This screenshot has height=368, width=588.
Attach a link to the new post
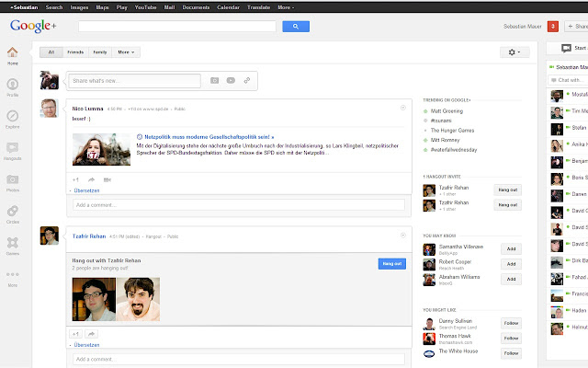point(246,81)
